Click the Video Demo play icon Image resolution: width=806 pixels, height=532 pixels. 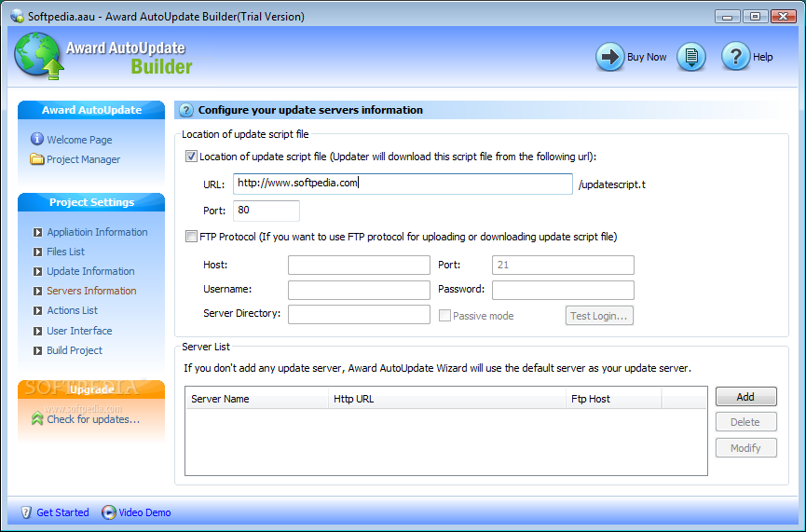tap(108, 512)
